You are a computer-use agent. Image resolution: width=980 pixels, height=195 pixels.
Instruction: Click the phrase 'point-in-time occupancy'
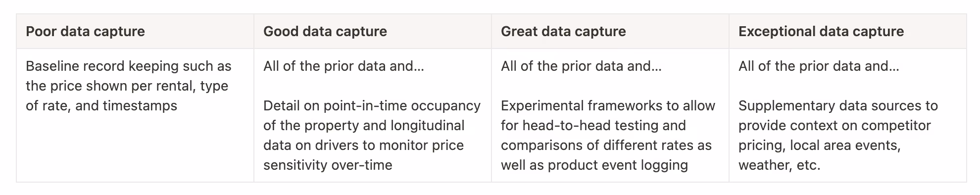[402, 105]
